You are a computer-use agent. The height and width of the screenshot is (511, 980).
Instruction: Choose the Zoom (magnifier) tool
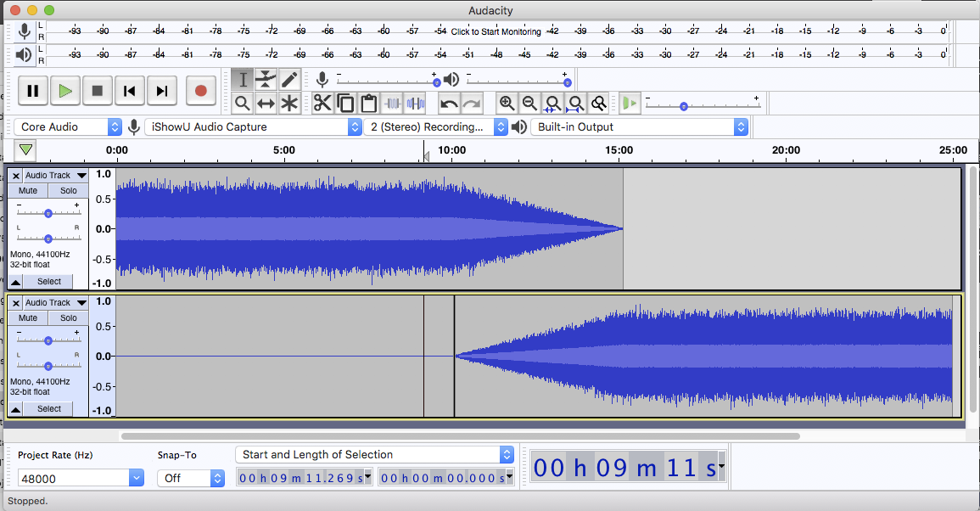pos(243,104)
